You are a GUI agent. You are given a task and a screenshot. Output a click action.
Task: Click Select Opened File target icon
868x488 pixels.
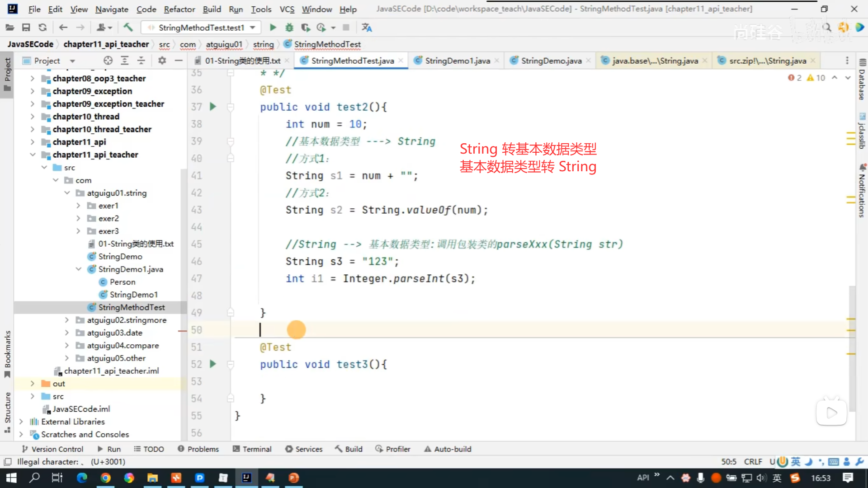tap(108, 61)
